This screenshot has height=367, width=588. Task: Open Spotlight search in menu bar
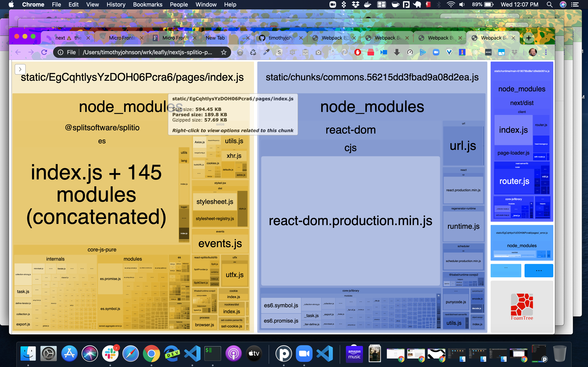[550, 5]
